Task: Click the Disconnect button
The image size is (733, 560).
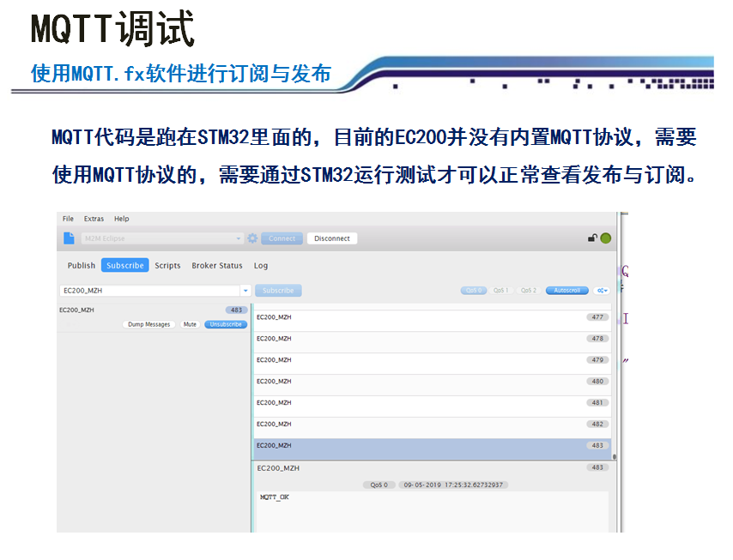Action: pos(332,238)
